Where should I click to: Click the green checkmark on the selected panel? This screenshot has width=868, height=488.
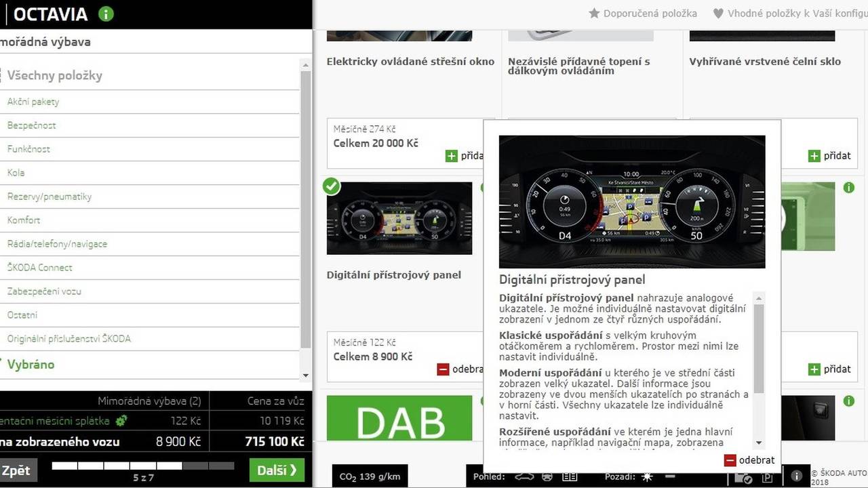(x=330, y=186)
